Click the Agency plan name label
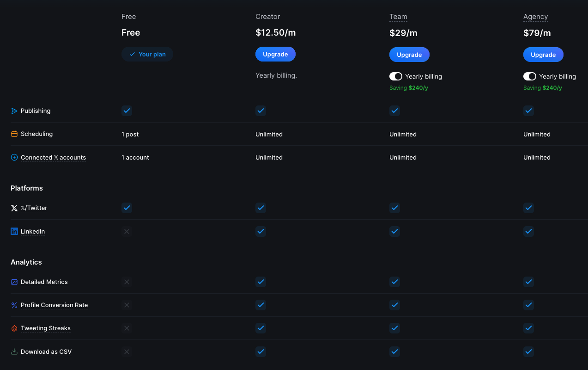Screen dimensions: 588x370 (535, 17)
